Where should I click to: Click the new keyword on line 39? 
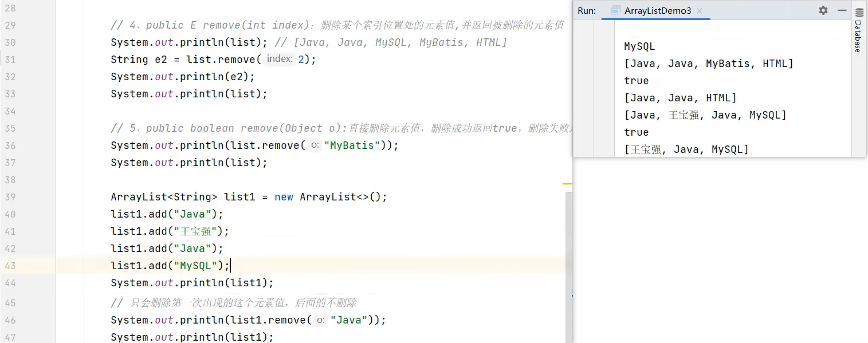pyautogui.click(x=284, y=196)
